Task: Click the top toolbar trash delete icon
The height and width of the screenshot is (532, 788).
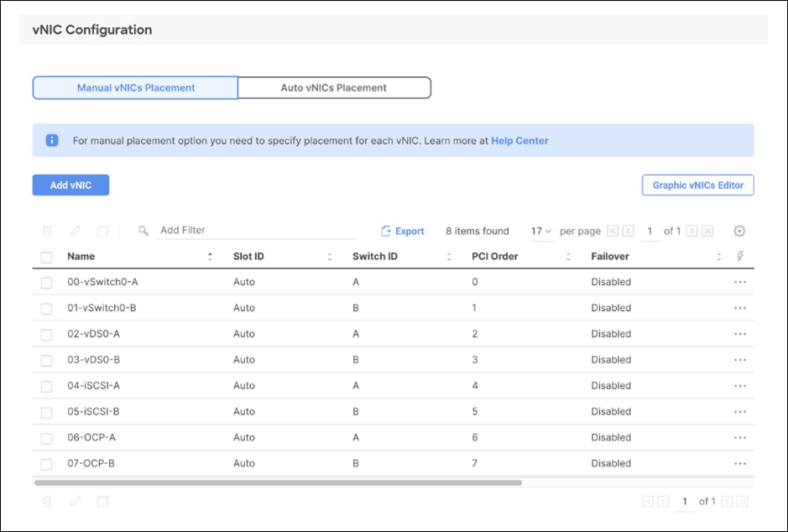Action: 47,231
